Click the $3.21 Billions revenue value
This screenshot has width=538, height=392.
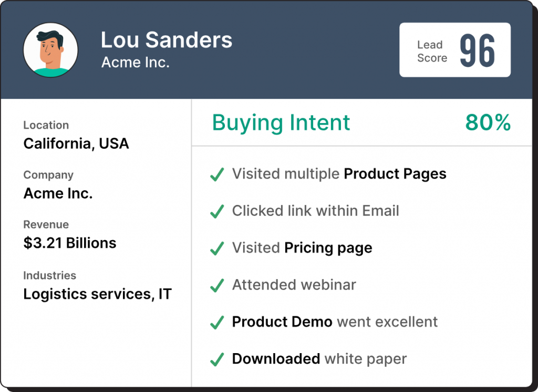point(70,243)
